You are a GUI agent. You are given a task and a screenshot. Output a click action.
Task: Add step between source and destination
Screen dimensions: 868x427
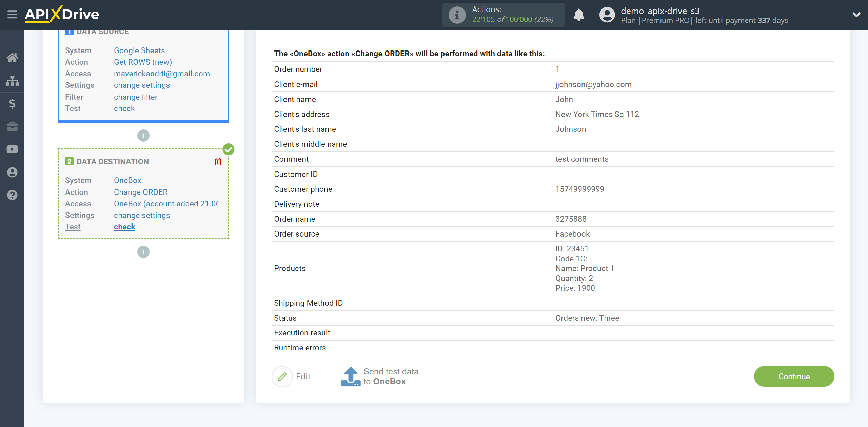[x=143, y=136]
